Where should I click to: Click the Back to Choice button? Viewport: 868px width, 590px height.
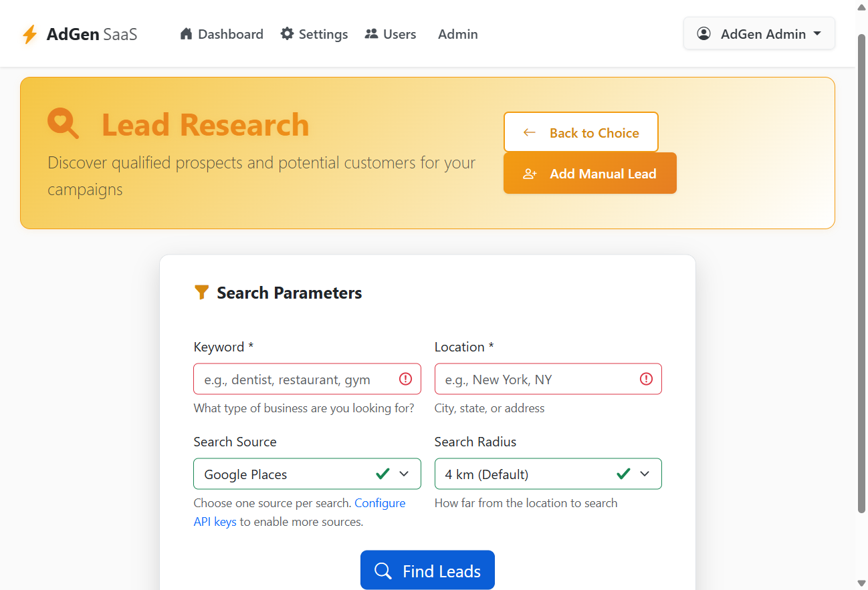pos(581,132)
